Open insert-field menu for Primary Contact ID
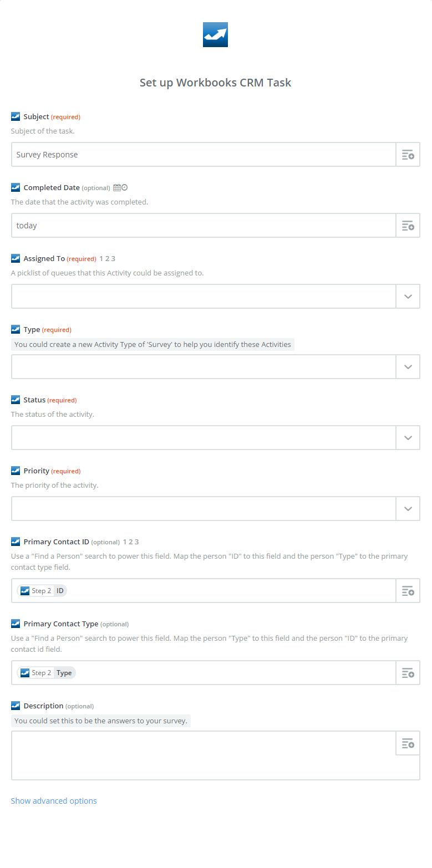 [408, 591]
